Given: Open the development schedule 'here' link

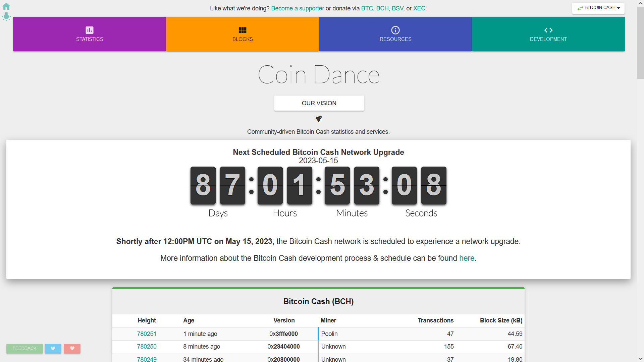Looking at the screenshot, I should pyautogui.click(x=467, y=258).
